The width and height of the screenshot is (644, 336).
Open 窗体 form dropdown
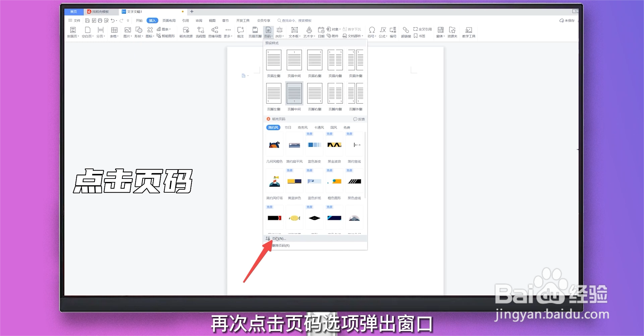440,32
